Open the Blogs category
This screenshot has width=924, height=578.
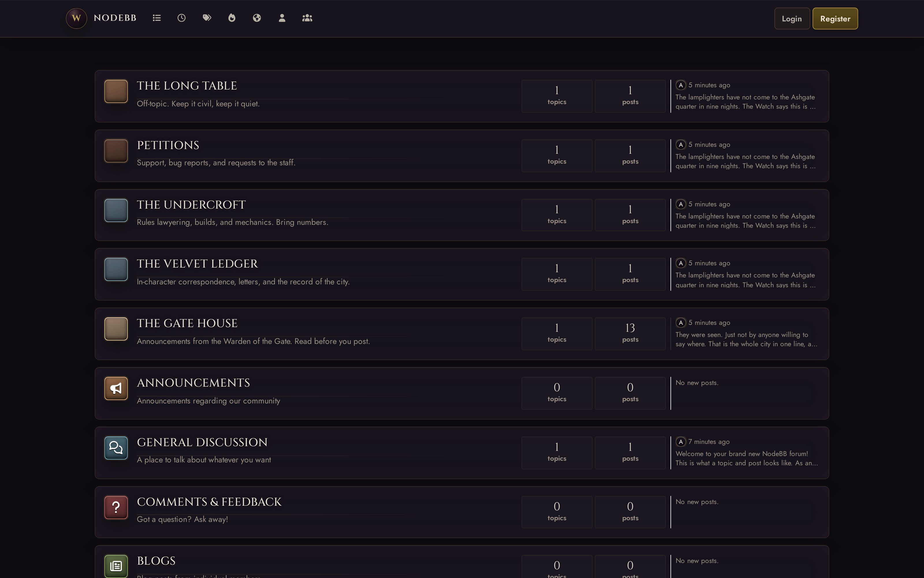pos(156,561)
